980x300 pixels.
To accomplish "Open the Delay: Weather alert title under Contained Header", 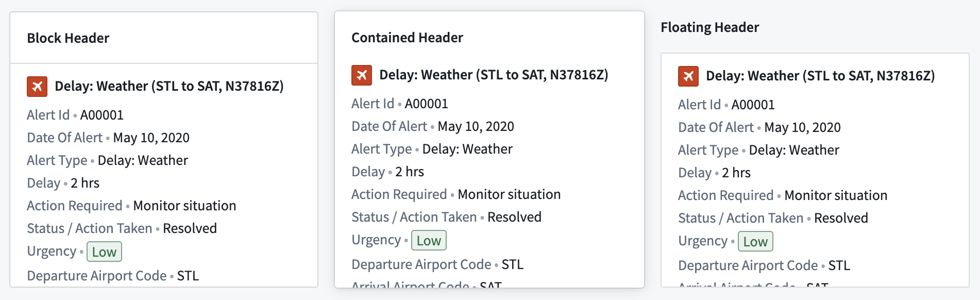I will (x=494, y=75).
